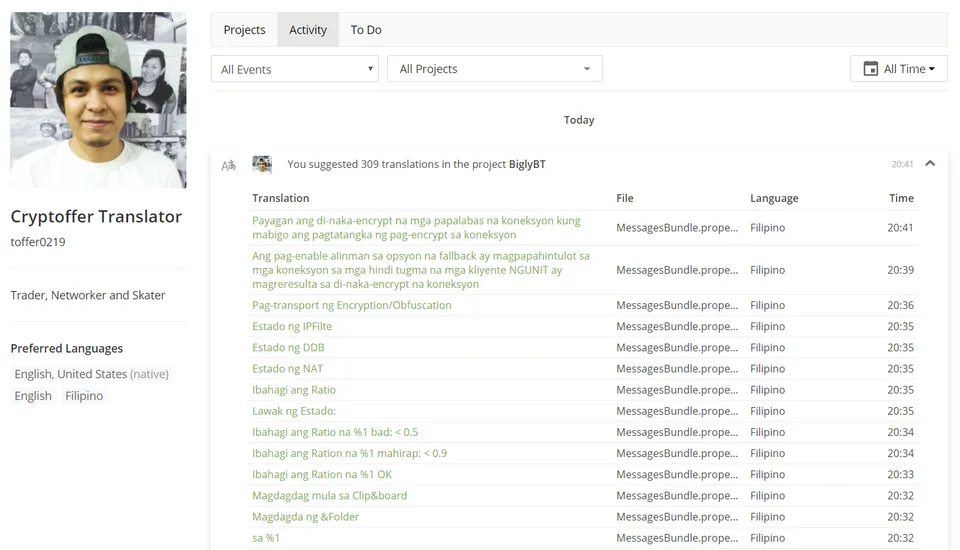
Task: Click the 20:41 timestamp in the activity header
Action: coord(902,164)
